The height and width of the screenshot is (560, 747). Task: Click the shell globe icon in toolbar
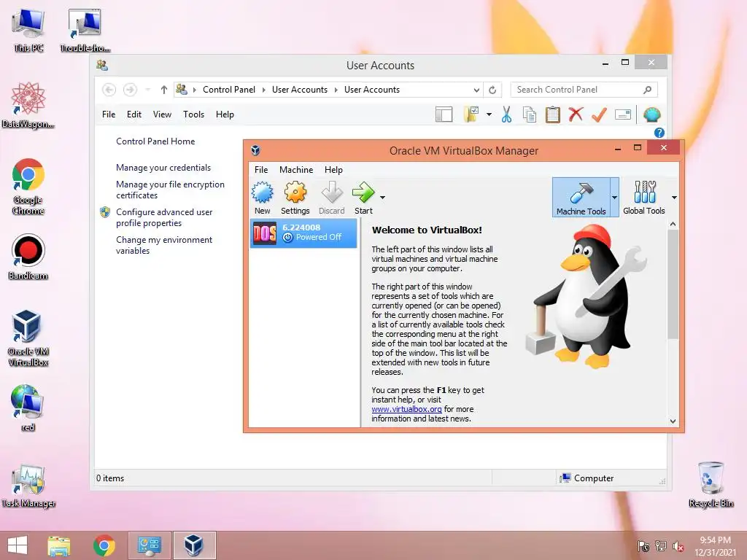point(651,114)
